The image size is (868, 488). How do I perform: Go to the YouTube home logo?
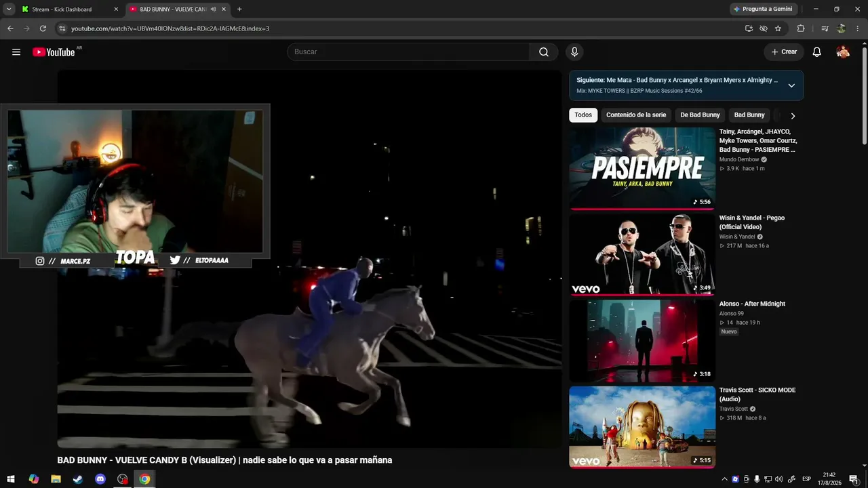pos(54,52)
